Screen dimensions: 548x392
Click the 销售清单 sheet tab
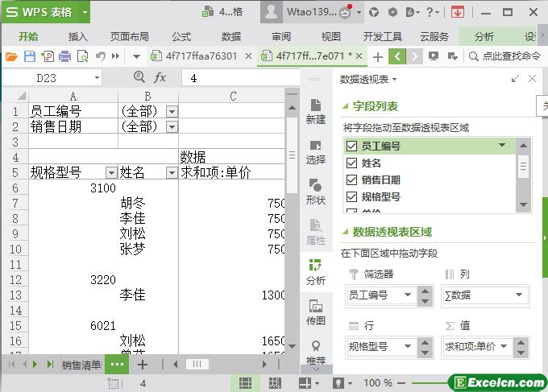[81, 365]
